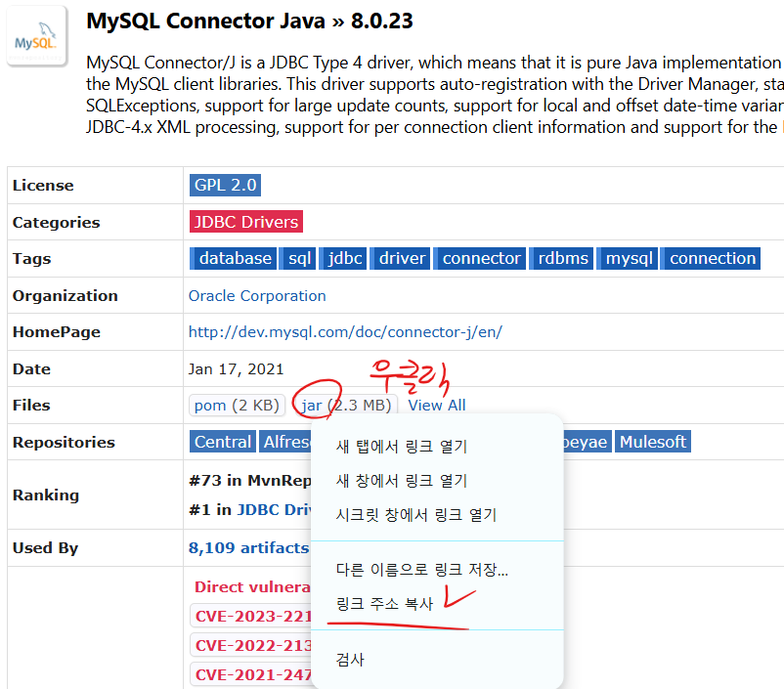Open the Oracle Corporation organization link
784x689 pixels.
257,295
